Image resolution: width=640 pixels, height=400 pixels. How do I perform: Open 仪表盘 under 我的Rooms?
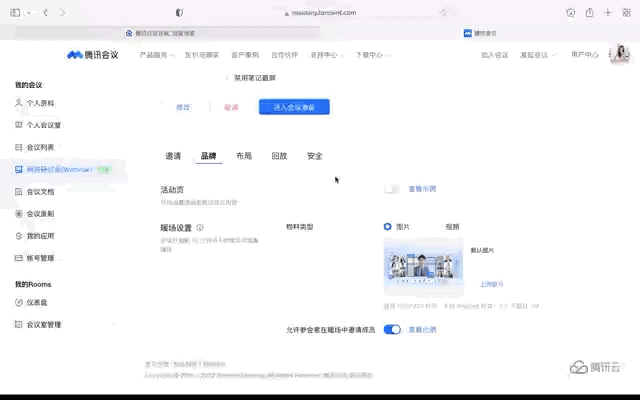(x=37, y=302)
